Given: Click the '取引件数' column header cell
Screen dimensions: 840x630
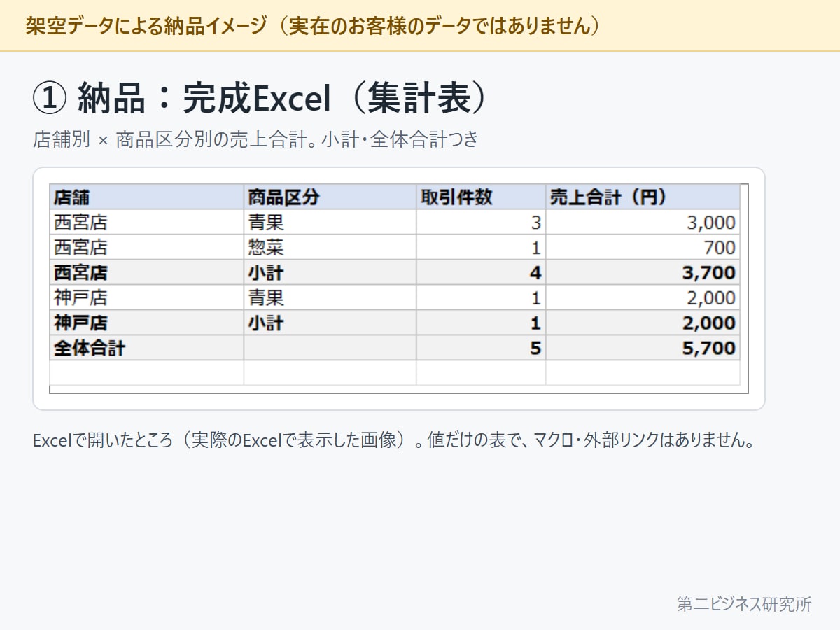Looking at the screenshot, I should 481,197.
